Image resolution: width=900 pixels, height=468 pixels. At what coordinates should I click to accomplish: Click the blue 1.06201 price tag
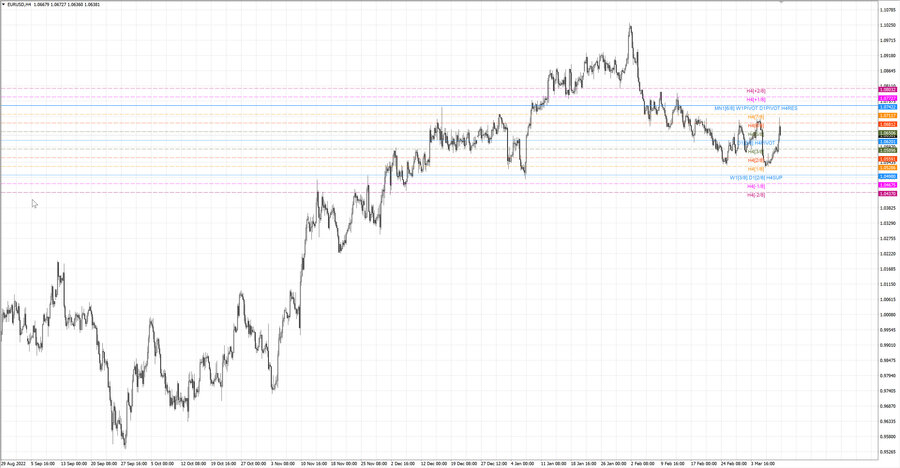(888, 141)
